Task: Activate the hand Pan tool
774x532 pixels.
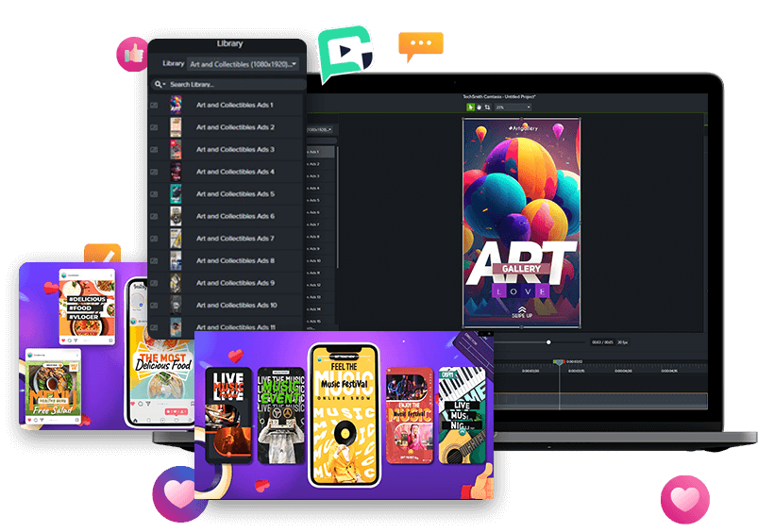Action: [x=479, y=108]
